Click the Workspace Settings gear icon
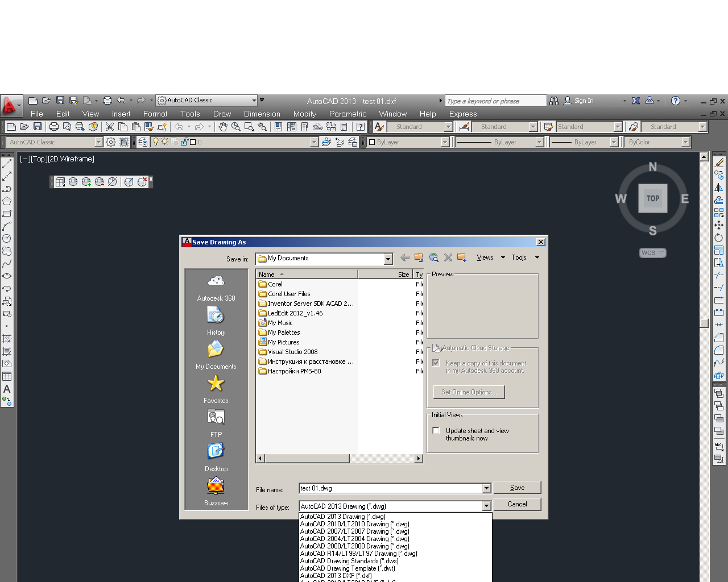This screenshot has height=582, width=728. [111, 142]
